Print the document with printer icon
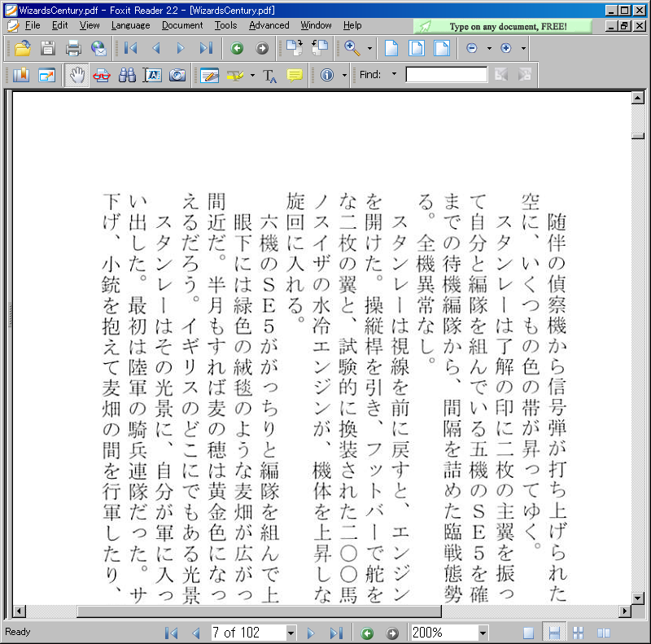 (x=73, y=48)
